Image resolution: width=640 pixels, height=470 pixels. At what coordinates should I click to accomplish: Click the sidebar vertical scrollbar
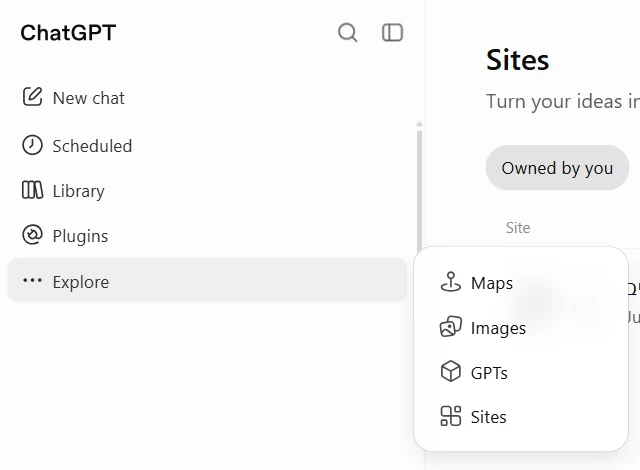point(419,192)
